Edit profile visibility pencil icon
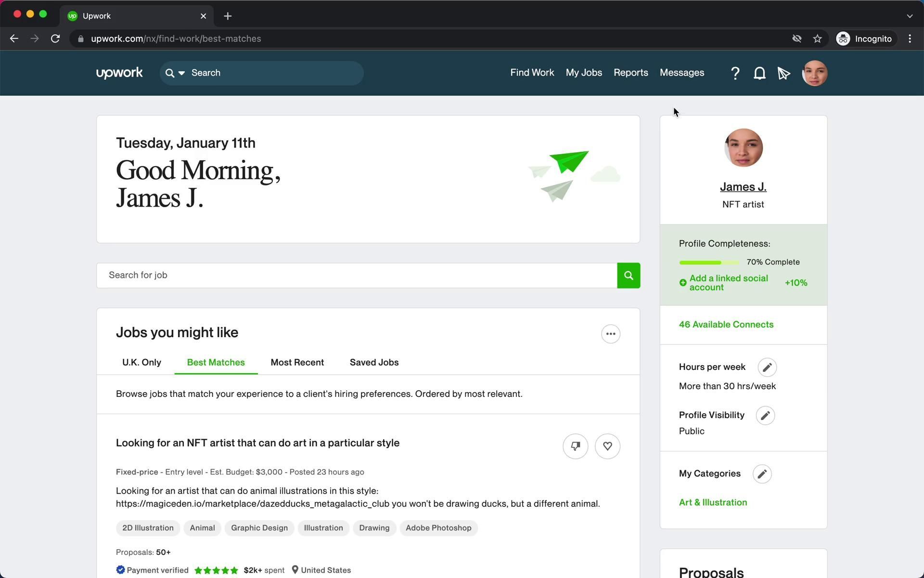 tap(765, 416)
